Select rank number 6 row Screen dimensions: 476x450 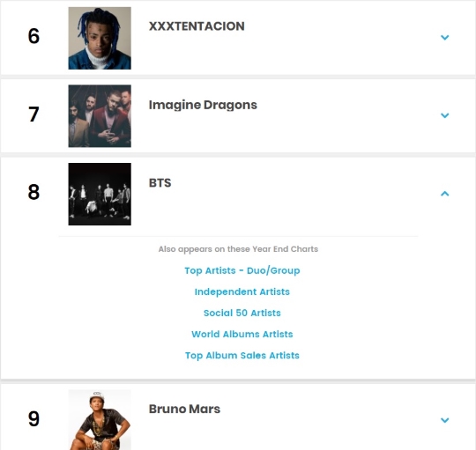(x=238, y=38)
